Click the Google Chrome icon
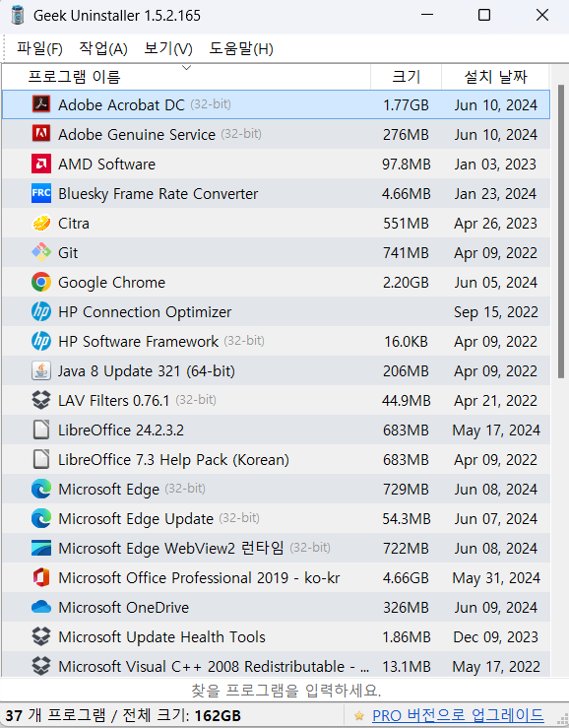Image resolution: width=569 pixels, height=728 pixels. [41, 283]
